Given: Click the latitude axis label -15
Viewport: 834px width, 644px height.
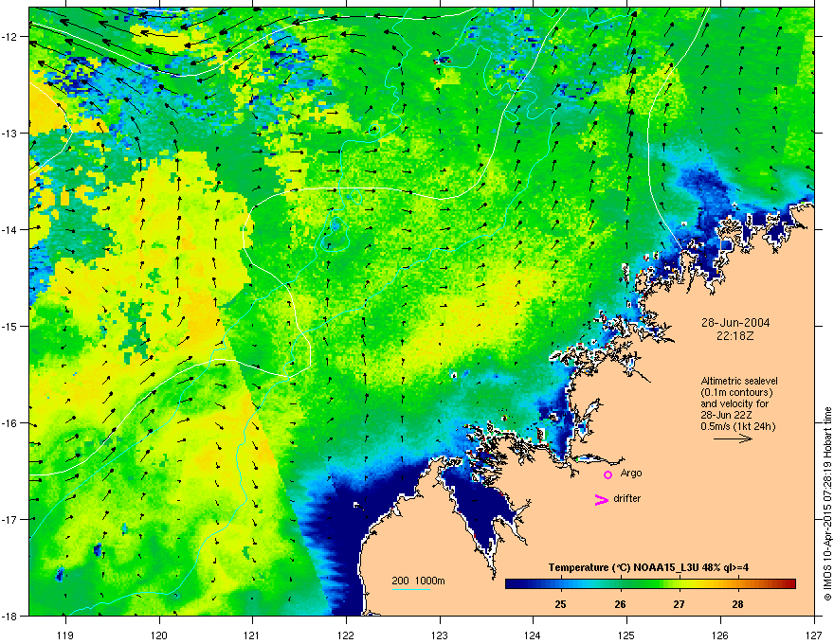Looking at the screenshot, I should click(x=10, y=326).
